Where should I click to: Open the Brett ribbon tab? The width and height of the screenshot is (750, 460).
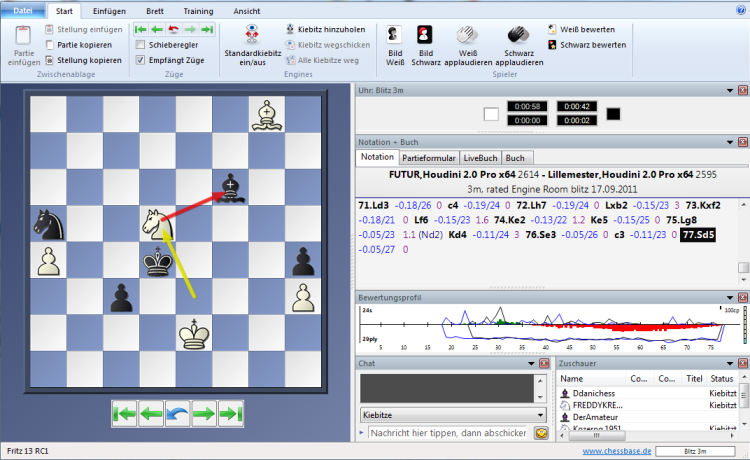(x=154, y=11)
